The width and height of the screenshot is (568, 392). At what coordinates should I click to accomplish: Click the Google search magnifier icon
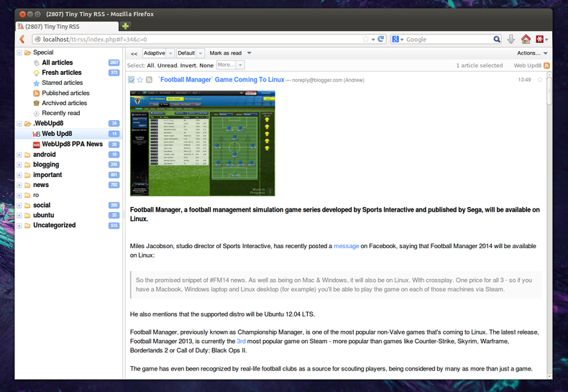[x=497, y=39]
